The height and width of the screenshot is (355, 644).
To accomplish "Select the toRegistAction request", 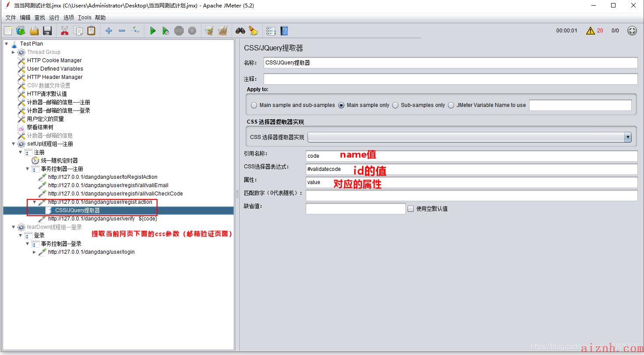I will [103, 177].
